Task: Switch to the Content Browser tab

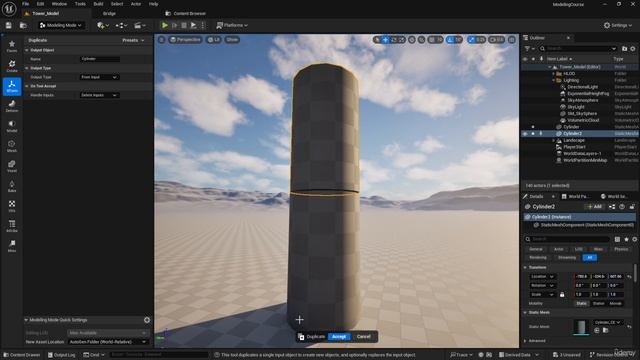Action: (x=186, y=13)
